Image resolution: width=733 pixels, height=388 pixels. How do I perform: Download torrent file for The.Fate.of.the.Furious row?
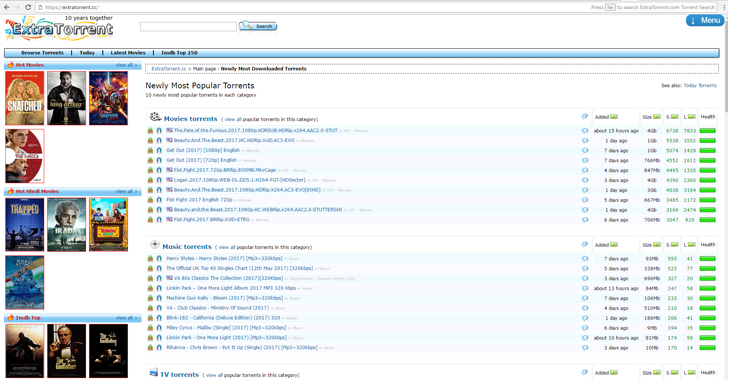[151, 131]
